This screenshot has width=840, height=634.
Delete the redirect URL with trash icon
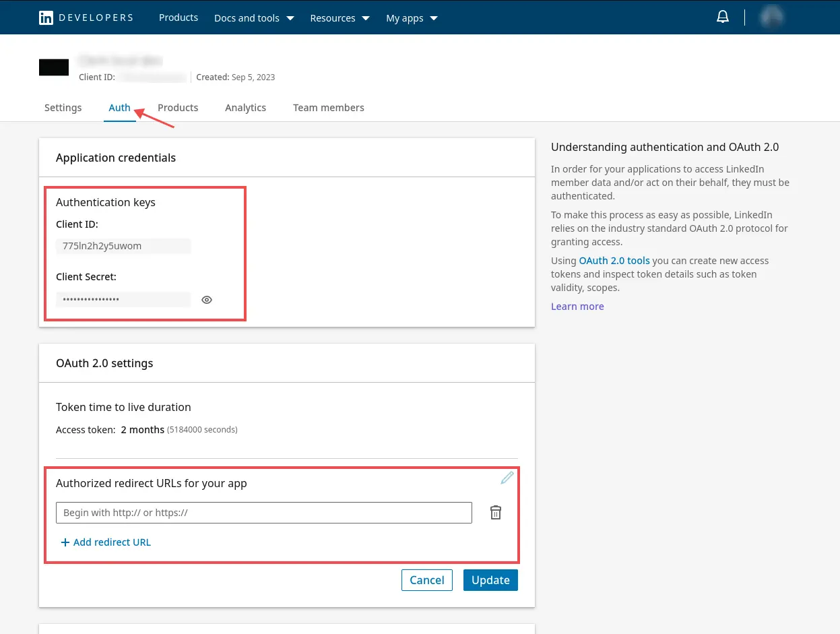[x=496, y=513]
